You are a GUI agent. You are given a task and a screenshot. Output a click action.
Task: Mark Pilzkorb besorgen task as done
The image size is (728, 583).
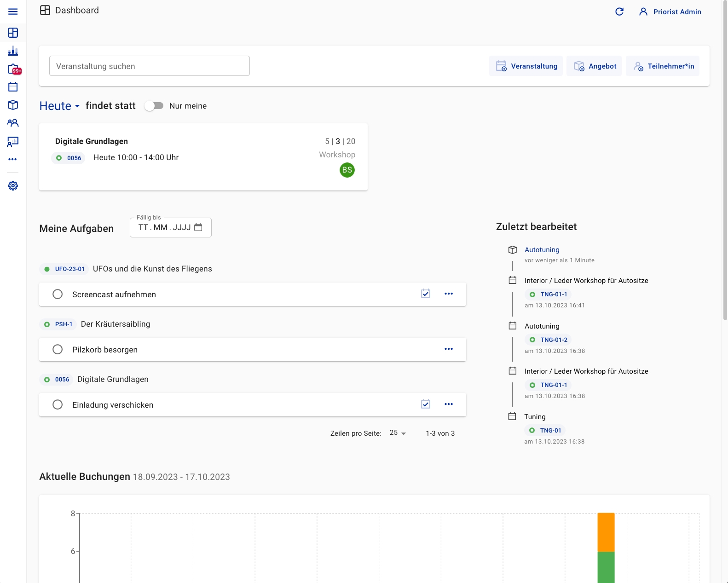[58, 349]
